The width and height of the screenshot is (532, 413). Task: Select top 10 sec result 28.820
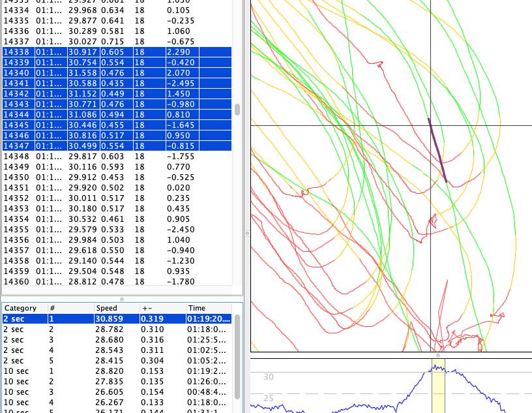pyautogui.click(x=117, y=371)
